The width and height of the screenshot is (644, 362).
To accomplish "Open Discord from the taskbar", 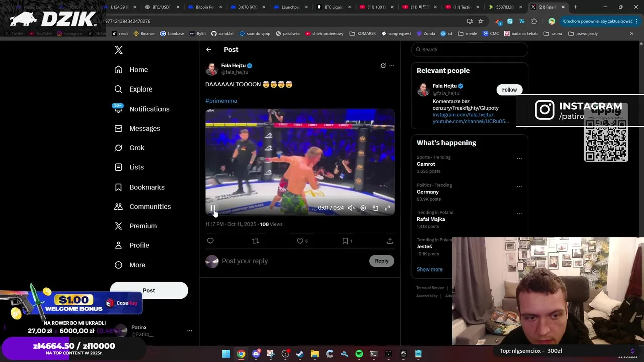I will pyautogui.click(x=256, y=354).
